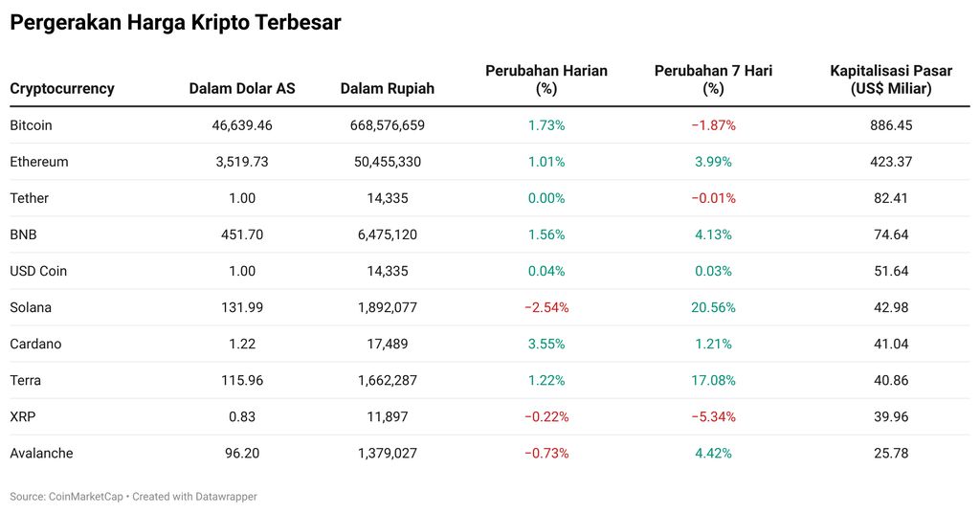Click the Tether row label

coord(29,198)
